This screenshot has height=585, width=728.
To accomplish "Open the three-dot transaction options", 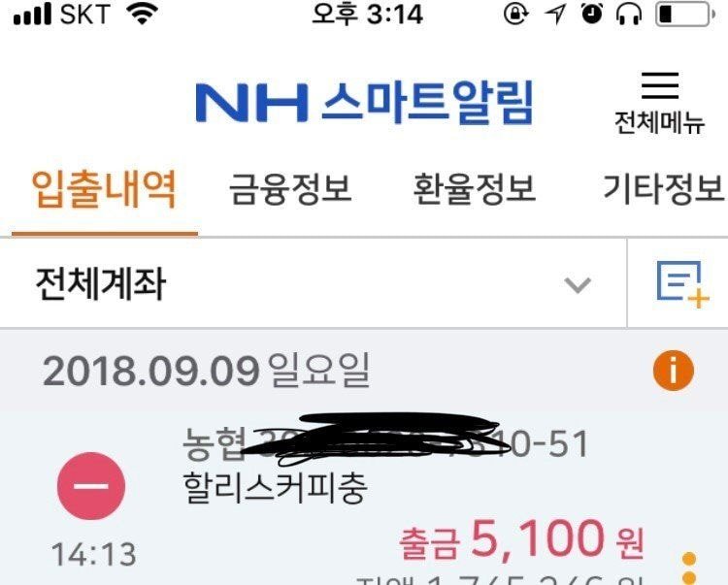I will (x=689, y=569).
